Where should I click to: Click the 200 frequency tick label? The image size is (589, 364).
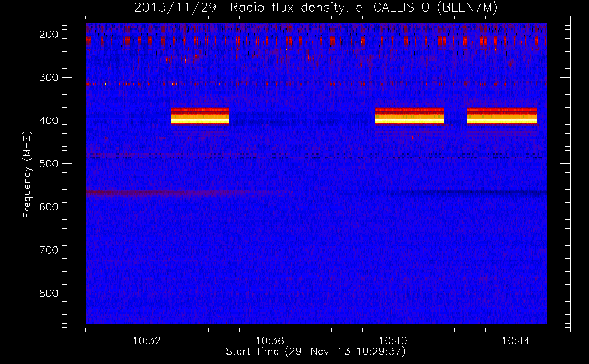coord(49,34)
